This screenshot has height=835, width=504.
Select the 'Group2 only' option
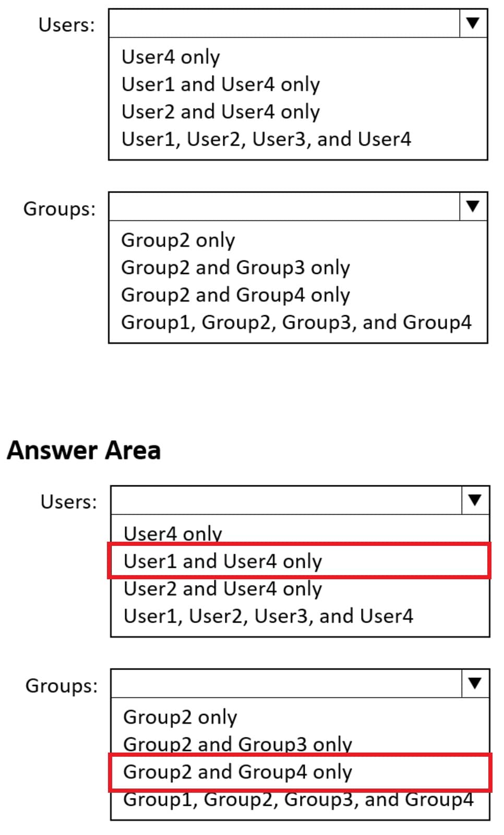point(178,240)
